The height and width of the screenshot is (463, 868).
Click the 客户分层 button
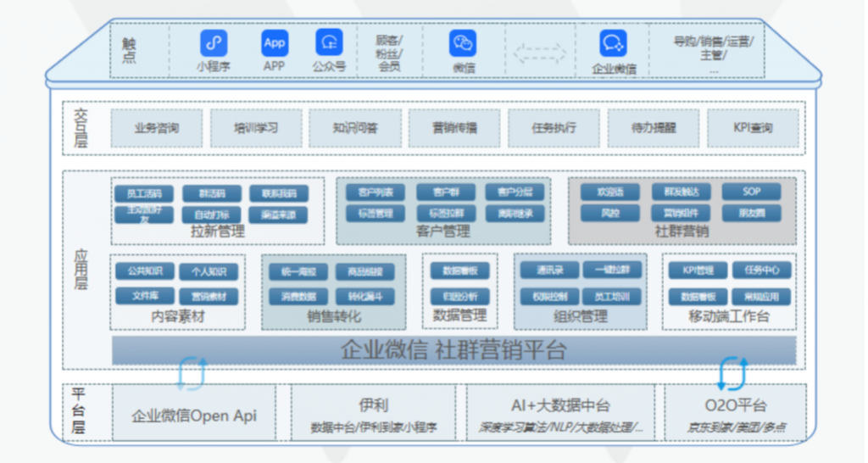(x=515, y=192)
